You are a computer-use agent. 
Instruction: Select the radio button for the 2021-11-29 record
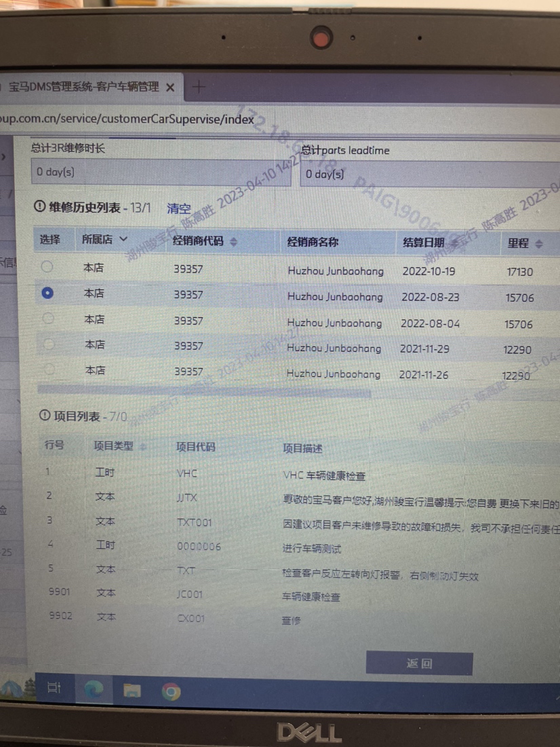49,344
